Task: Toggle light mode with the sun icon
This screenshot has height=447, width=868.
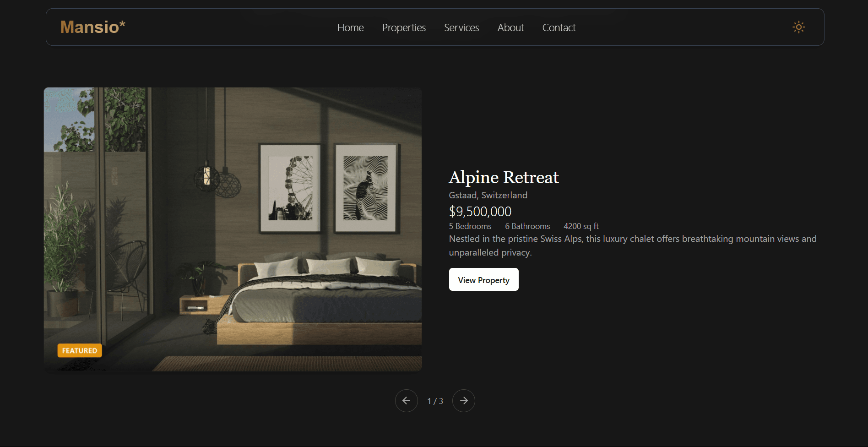Action: [798, 27]
